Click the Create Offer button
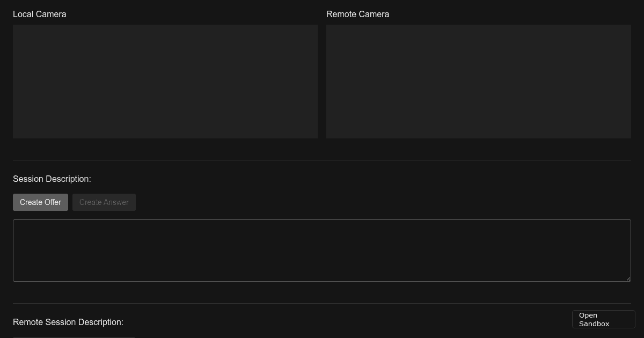Screen dimensions: 644x338 point(40,202)
